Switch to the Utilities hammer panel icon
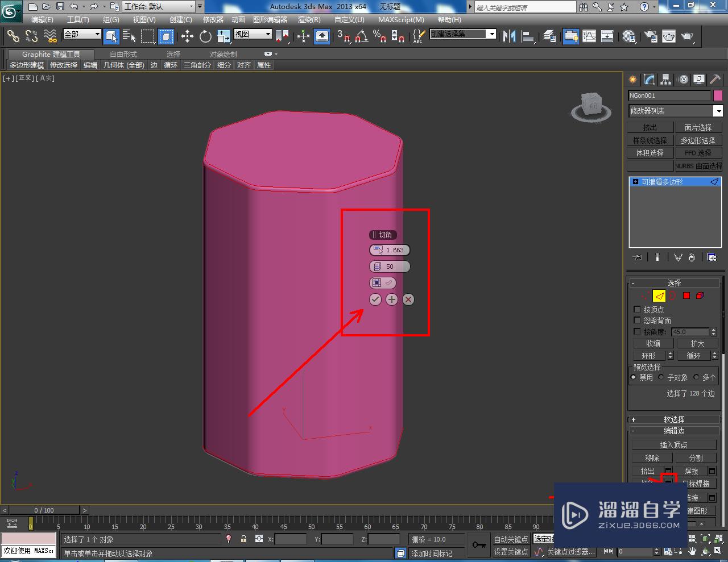Screen dimensions: 728x562 (715, 80)
